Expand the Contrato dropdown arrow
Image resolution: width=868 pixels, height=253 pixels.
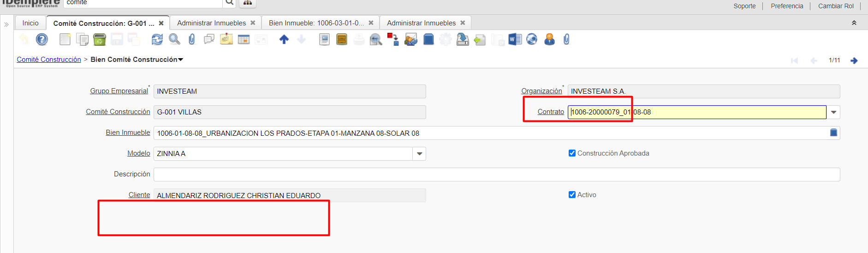833,112
